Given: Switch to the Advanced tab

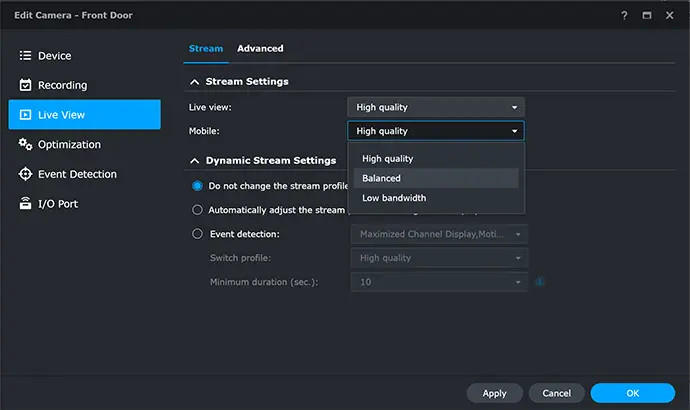Looking at the screenshot, I should (260, 48).
